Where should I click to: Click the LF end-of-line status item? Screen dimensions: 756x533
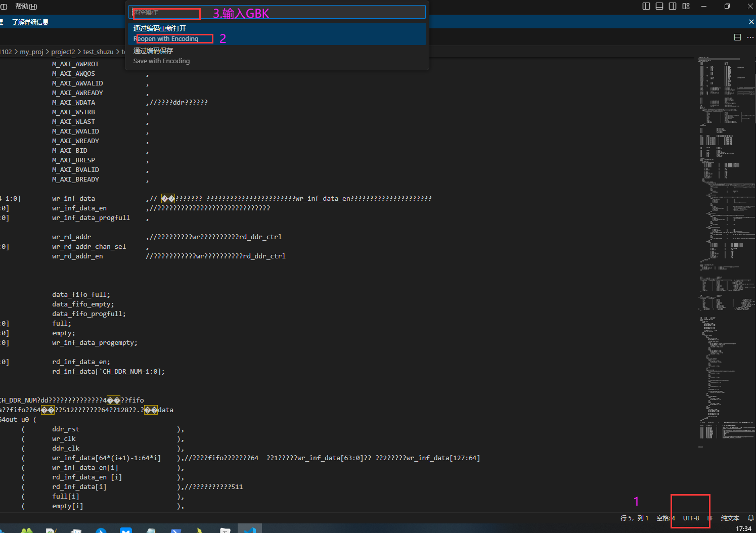coord(710,518)
